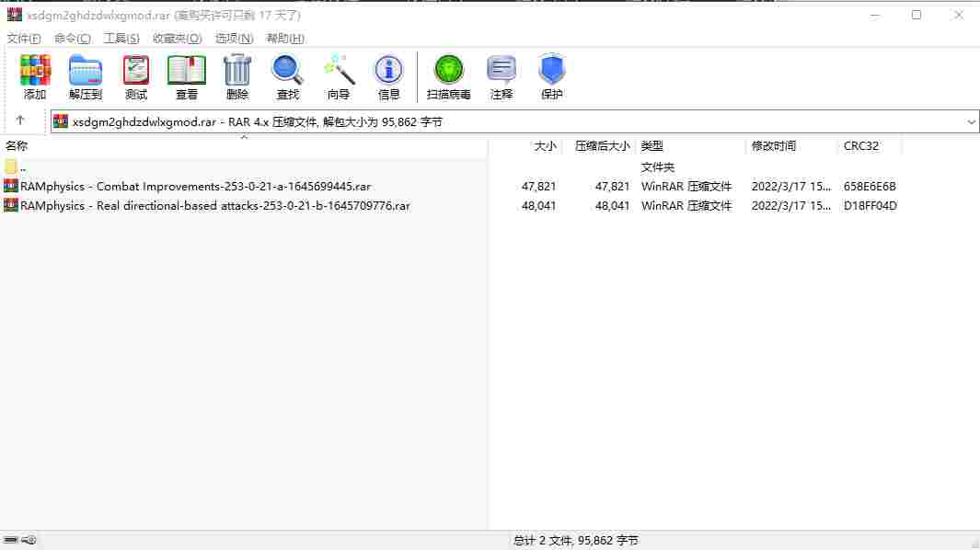Viewport: 980px width, 550px height.
Task: Click the size value 47,821 in 大小 column
Action: [x=538, y=187]
